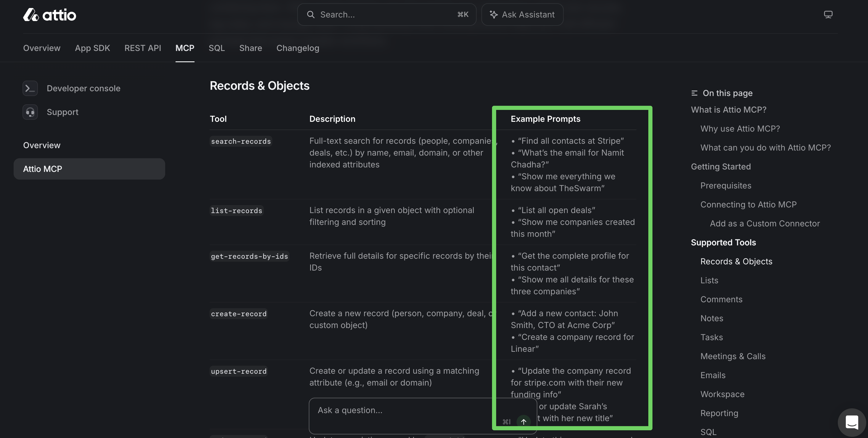Go to Records & Objects in page outline
The image size is (868, 438).
(x=736, y=261)
